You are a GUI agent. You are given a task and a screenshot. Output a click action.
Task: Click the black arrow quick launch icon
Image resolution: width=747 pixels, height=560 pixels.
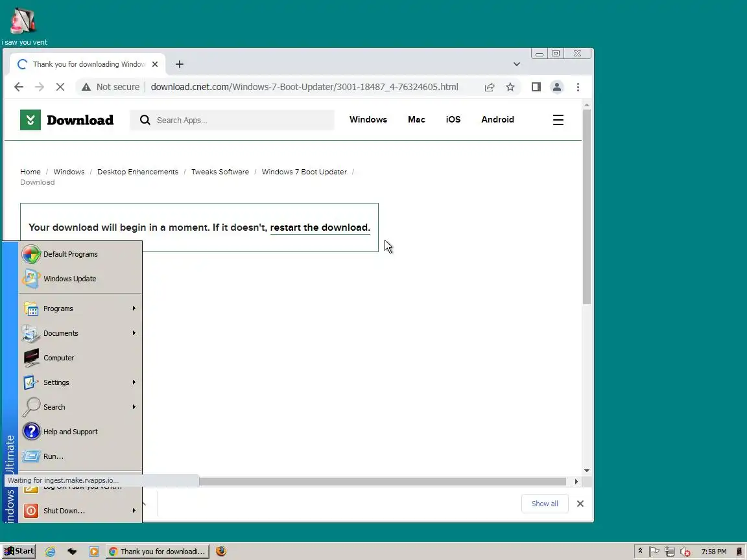click(x=72, y=552)
